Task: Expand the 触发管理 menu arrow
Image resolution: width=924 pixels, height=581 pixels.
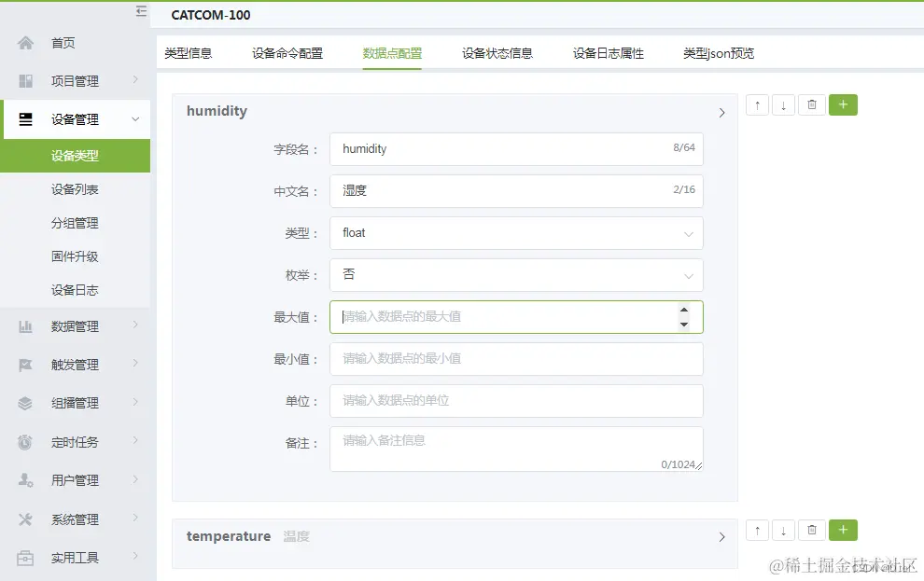Action: (x=135, y=363)
